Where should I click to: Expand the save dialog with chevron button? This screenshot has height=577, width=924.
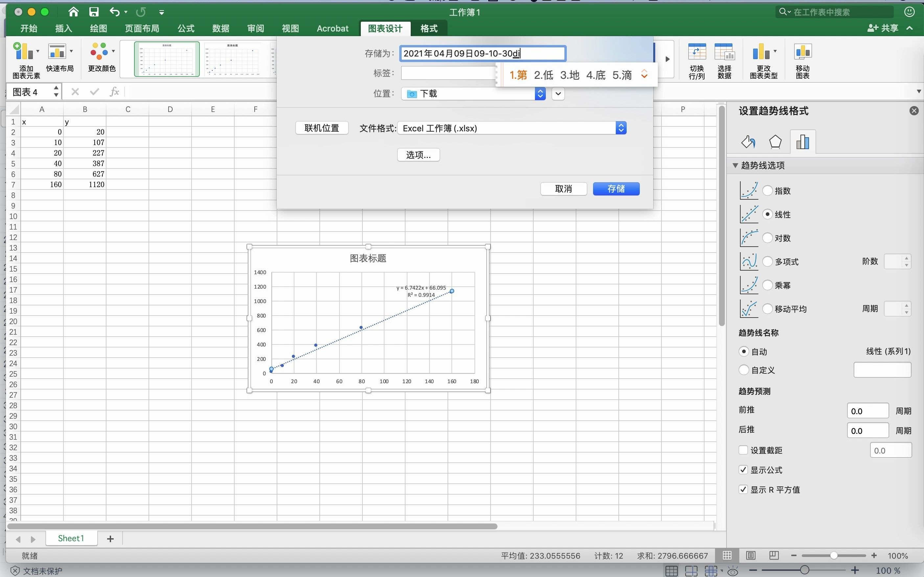coord(558,94)
